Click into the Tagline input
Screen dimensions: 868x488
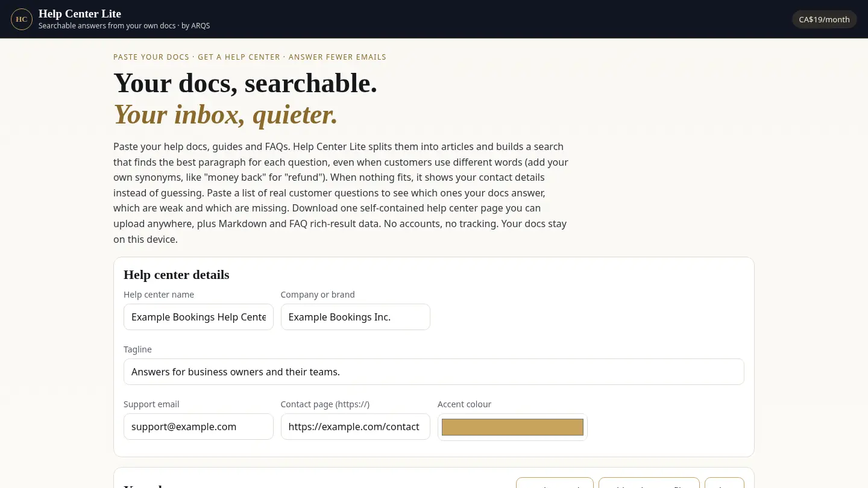(434, 372)
